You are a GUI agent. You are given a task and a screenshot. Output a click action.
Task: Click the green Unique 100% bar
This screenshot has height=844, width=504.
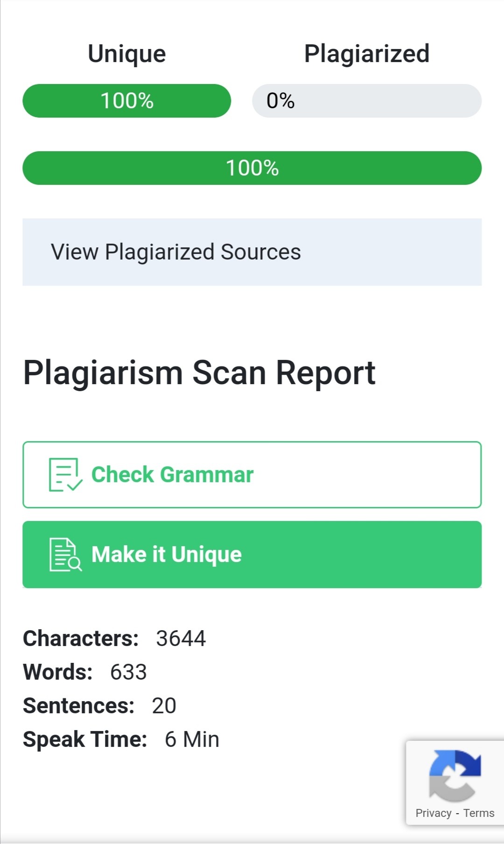pos(127,101)
